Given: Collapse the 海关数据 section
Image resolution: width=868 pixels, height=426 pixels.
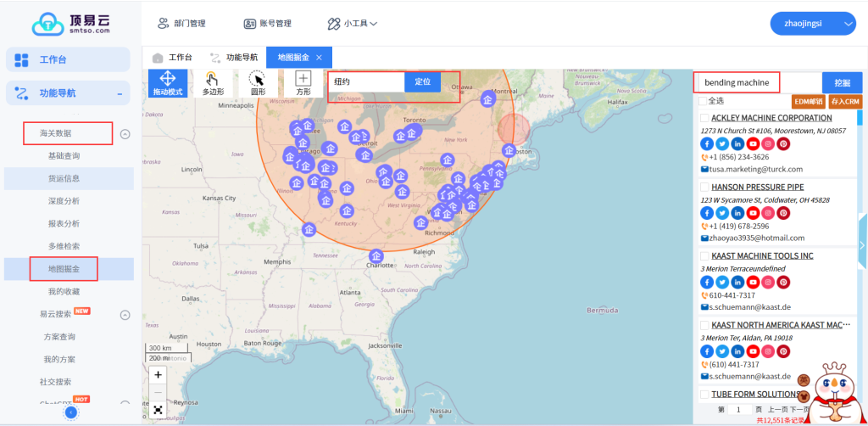Looking at the screenshot, I should click(125, 133).
